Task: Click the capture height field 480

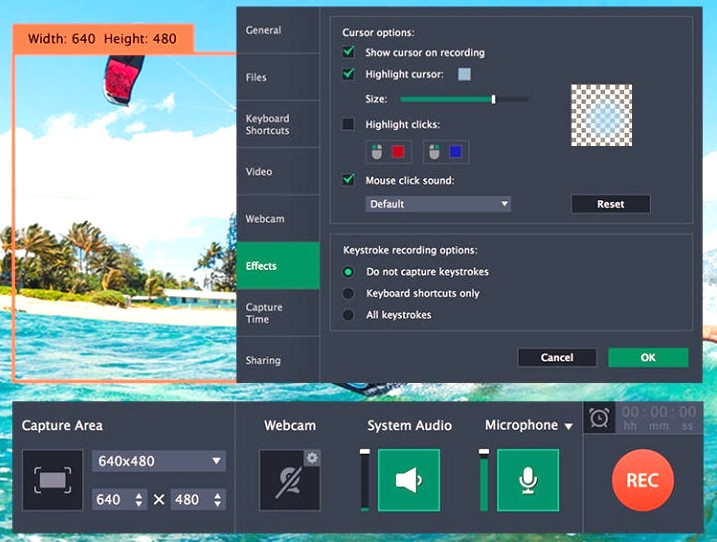Action: [x=198, y=499]
